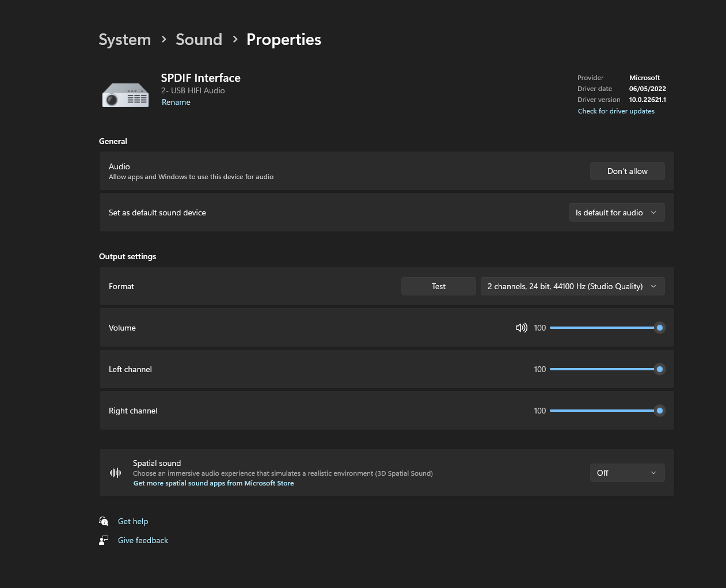Click the Spatial sound title text
This screenshot has width=726, height=588.
[157, 463]
